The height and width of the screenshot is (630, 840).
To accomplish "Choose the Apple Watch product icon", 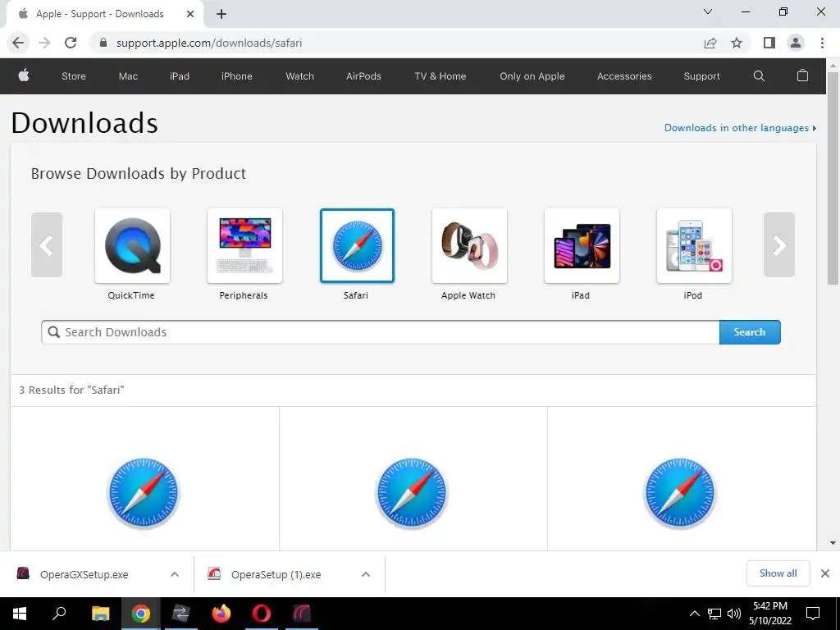I will click(469, 245).
